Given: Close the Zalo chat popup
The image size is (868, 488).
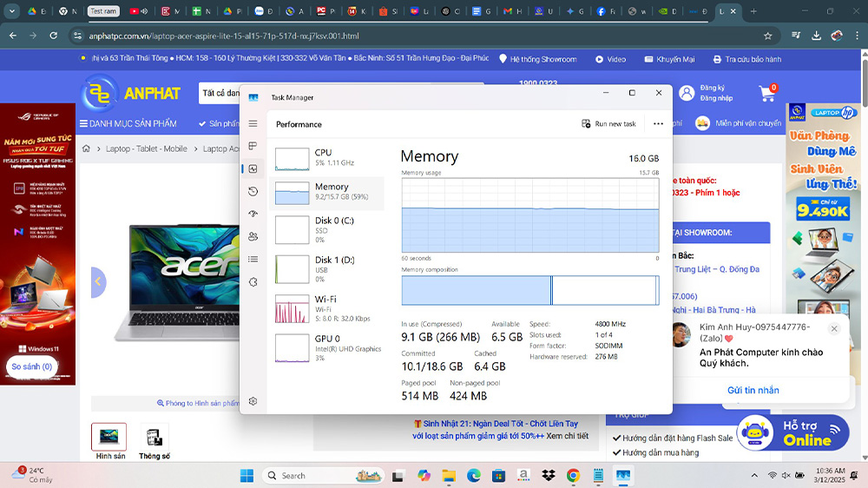Looking at the screenshot, I should pos(834,328).
